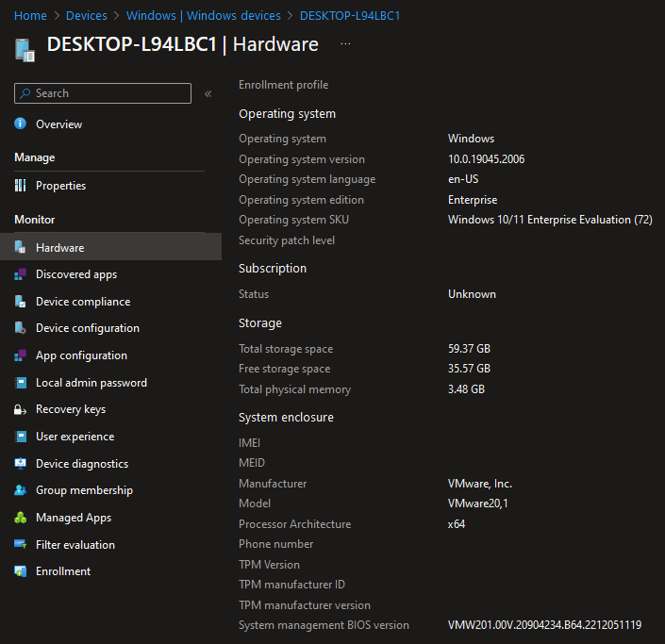The image size is (665, 644).
Task: Click the x64 processor architecture value
Action: tap(457, 524)
